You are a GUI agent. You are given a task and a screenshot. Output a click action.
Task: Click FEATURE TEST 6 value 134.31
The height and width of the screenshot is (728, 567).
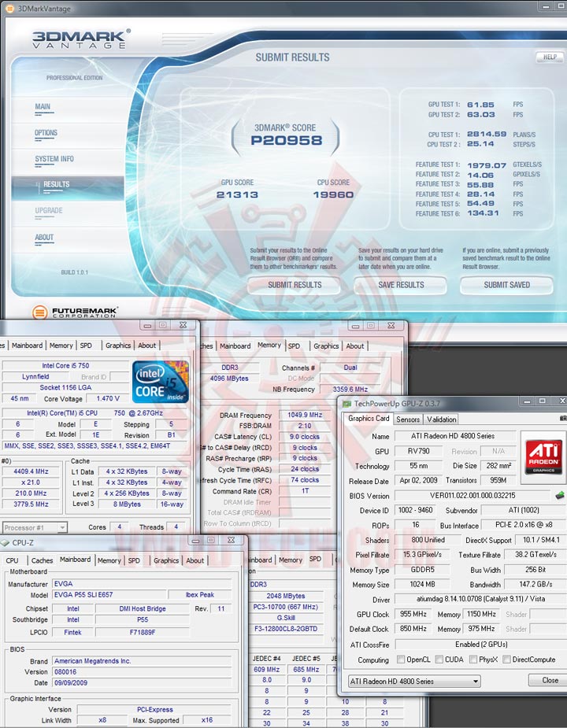[x=483, y=213]
